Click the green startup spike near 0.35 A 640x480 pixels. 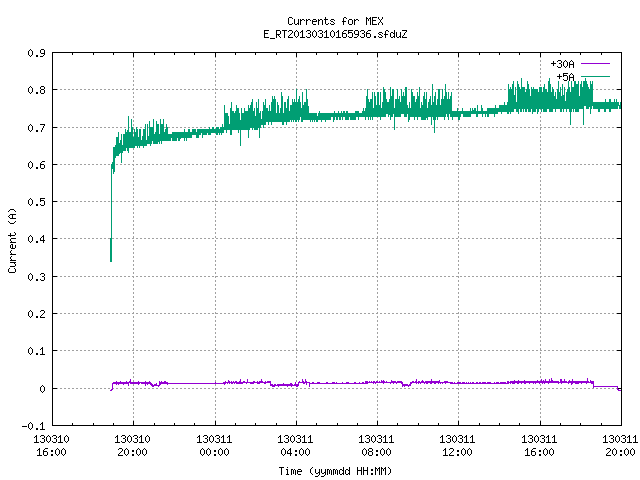[x=111, y=251]
